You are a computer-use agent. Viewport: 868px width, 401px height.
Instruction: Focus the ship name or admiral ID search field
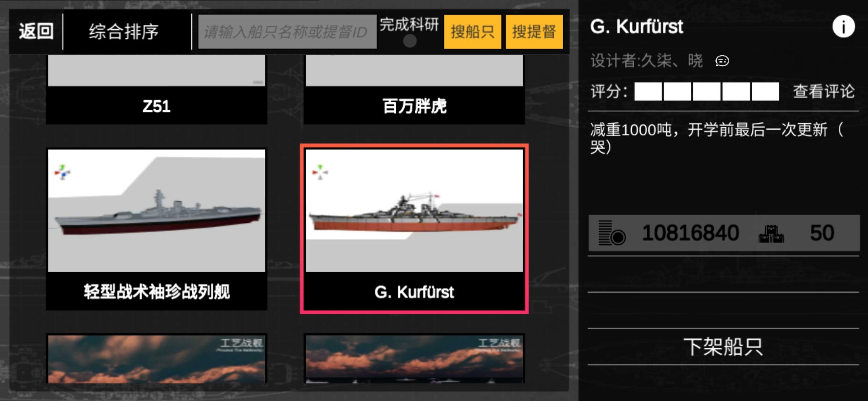tap(287, 32)
